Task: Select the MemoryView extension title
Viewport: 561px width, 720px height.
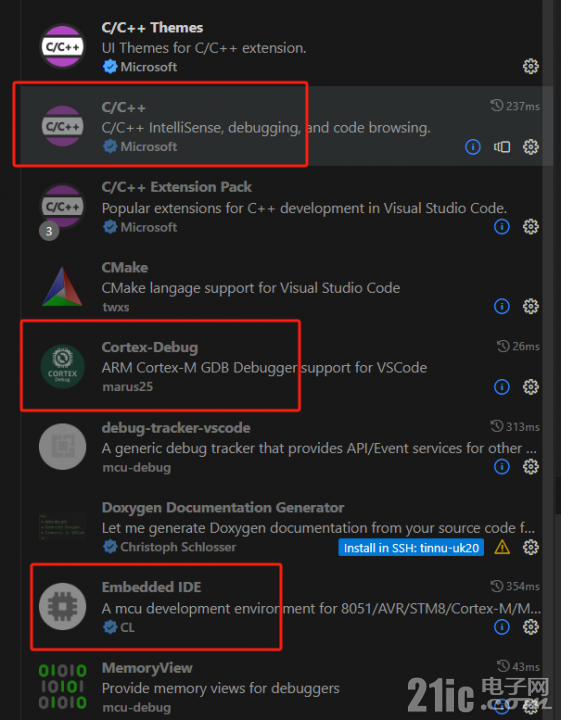Action: point(147,668)
